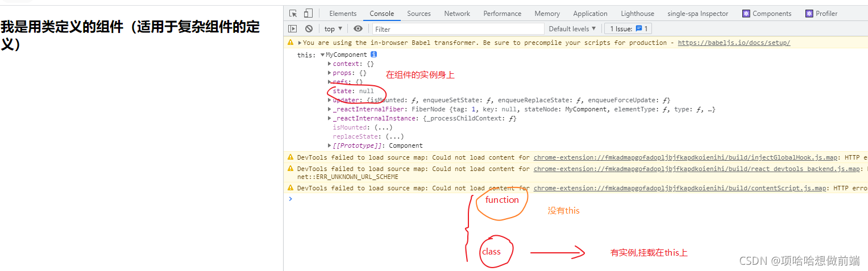Click the info badge next to MyComponent
The image size is (868, 271).
(x=373, y=55)
